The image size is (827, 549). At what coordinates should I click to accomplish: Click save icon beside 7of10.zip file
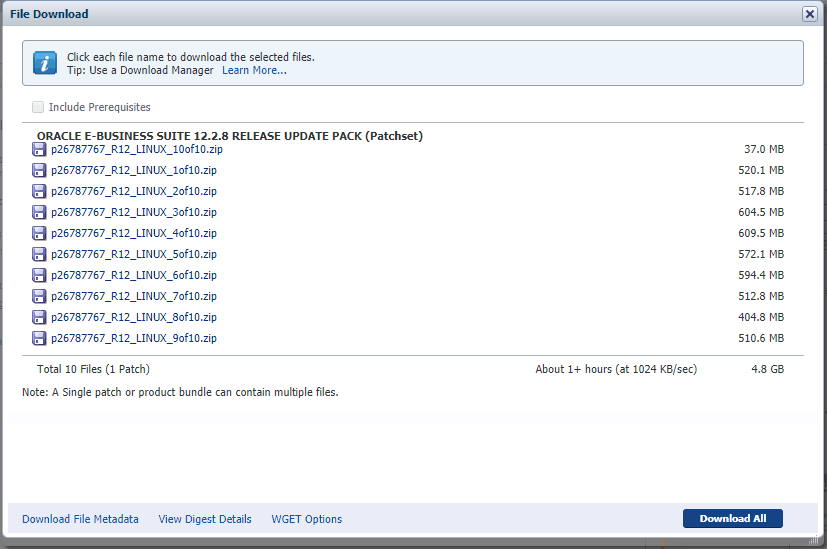pyautogui.click(x=39, y=296)
